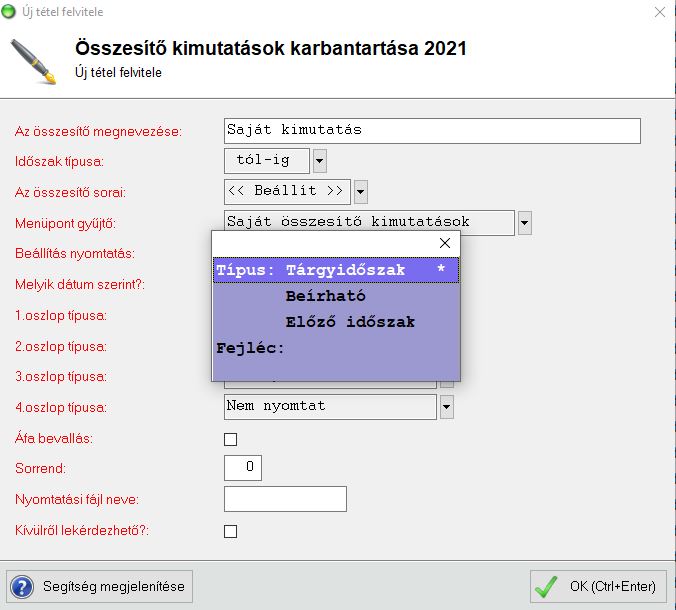Image resolution: width=676 pixels, height=610 pixels.
Task: Click the pen icon in header
Action: pos(33,61)
